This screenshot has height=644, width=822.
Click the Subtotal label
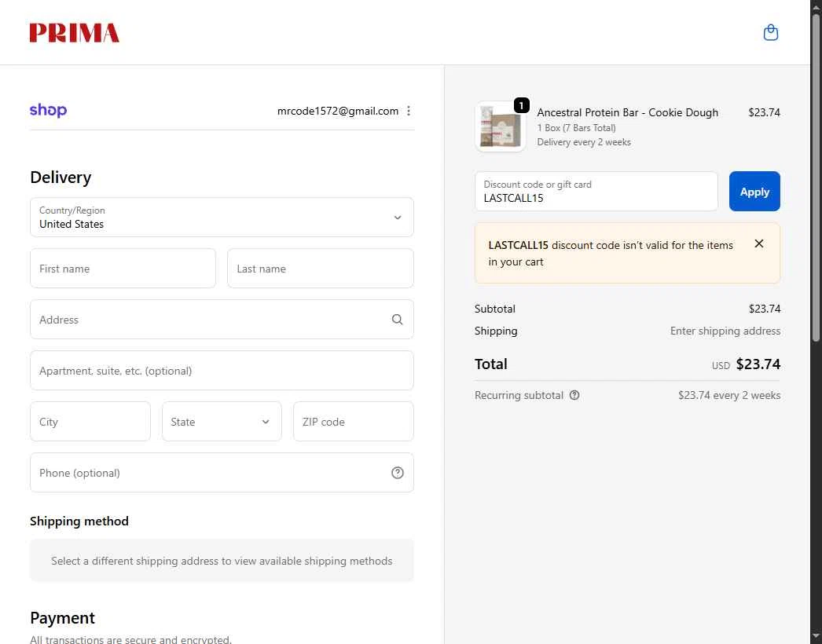click(495, 309)
